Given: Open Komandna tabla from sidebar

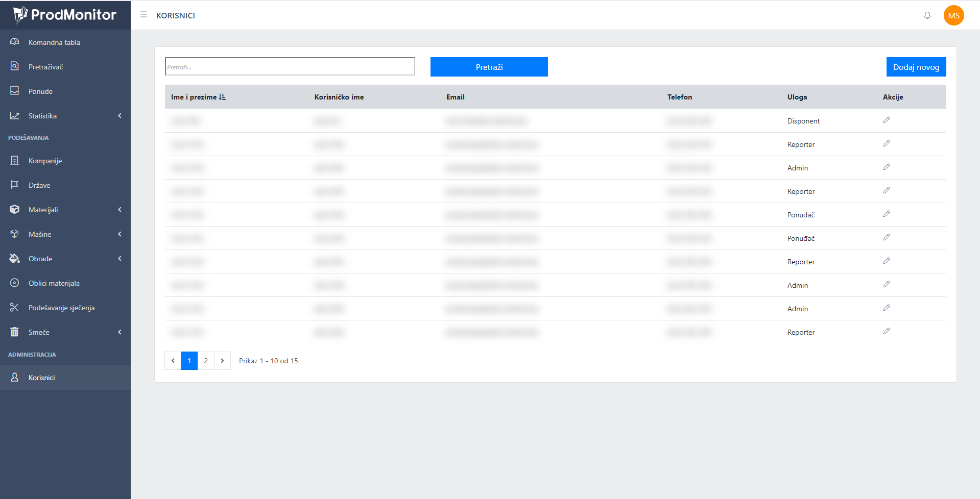Looking at the screenshot, I should (54, 42).
